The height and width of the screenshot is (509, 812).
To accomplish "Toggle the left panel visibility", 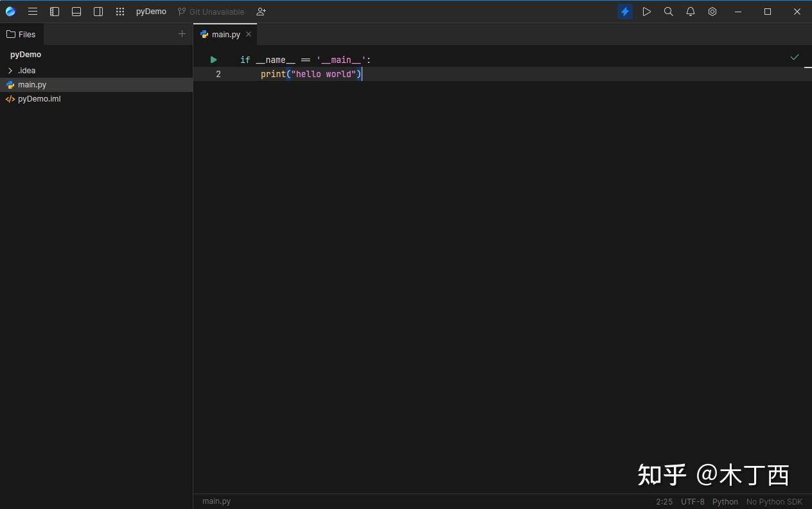I will pos(55,11).
